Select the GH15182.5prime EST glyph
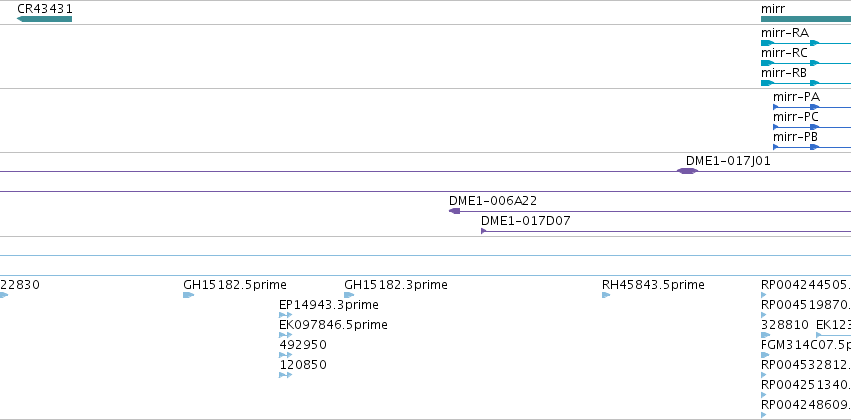851x420 pixels. [188, 295]
